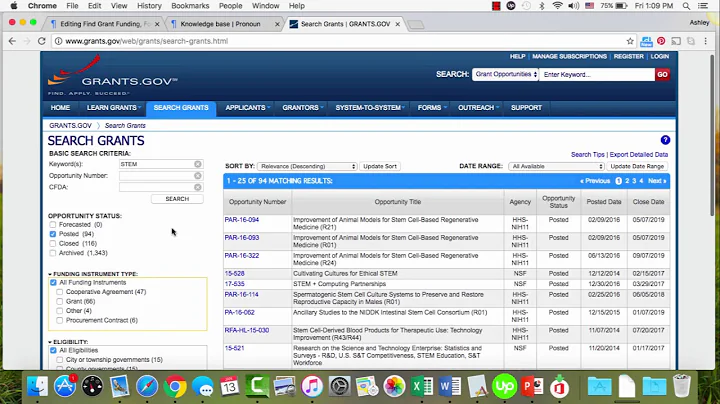Clear the Keyword(s) field with the X icon
This screenshot has width=720, height=404.
coord(197,164)
